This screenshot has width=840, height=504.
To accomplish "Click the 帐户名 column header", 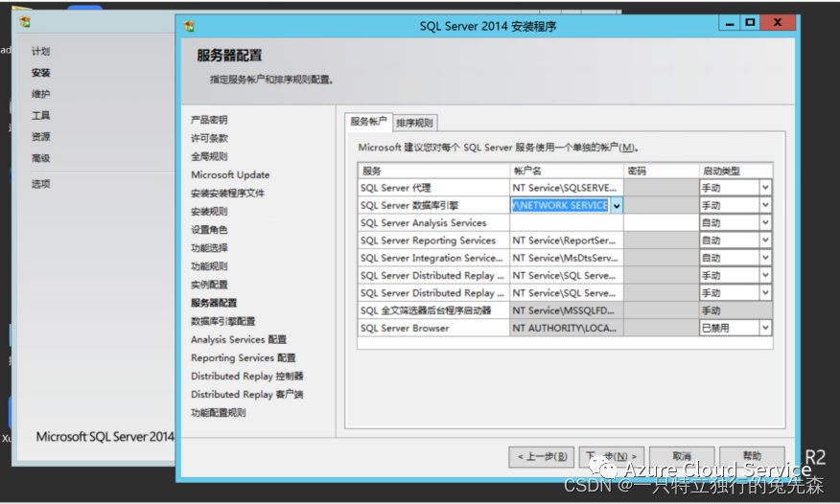I will coord(567,171).
